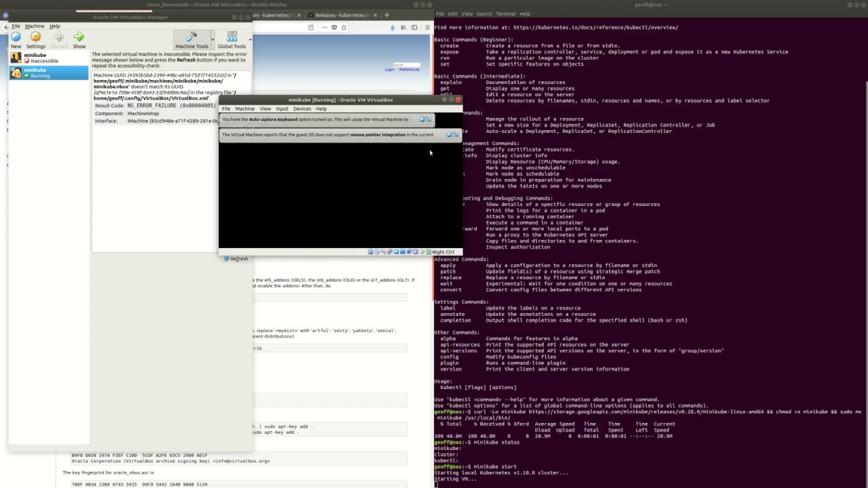Image resolution: width=868 pixels, height=488 pixels.
Task: Click the search field on VirtualBox webpage
Action: 406,64
